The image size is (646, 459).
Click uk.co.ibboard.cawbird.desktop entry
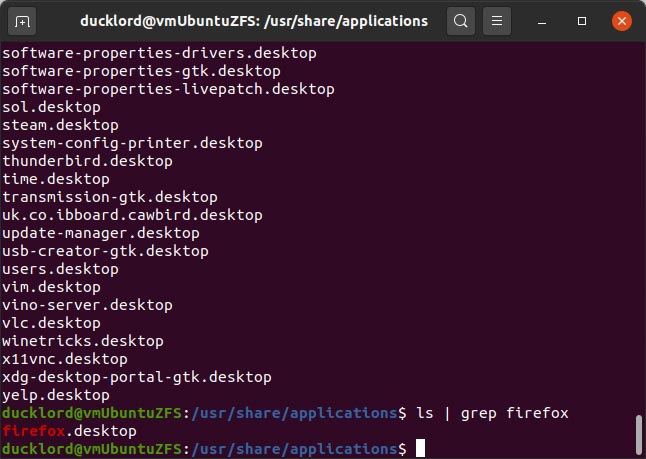pos(132,215)
